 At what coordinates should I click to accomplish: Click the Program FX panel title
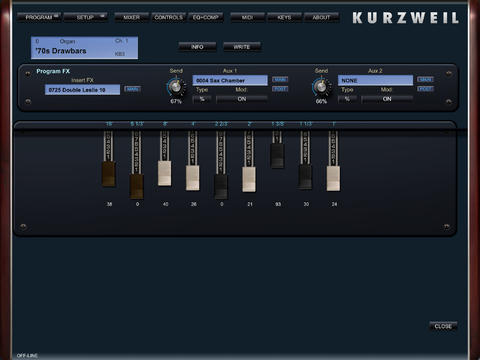[x=53, y=71]
